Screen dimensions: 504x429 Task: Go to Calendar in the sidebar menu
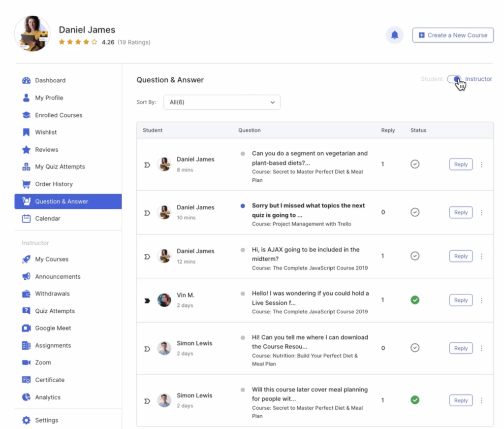[47, 219]
